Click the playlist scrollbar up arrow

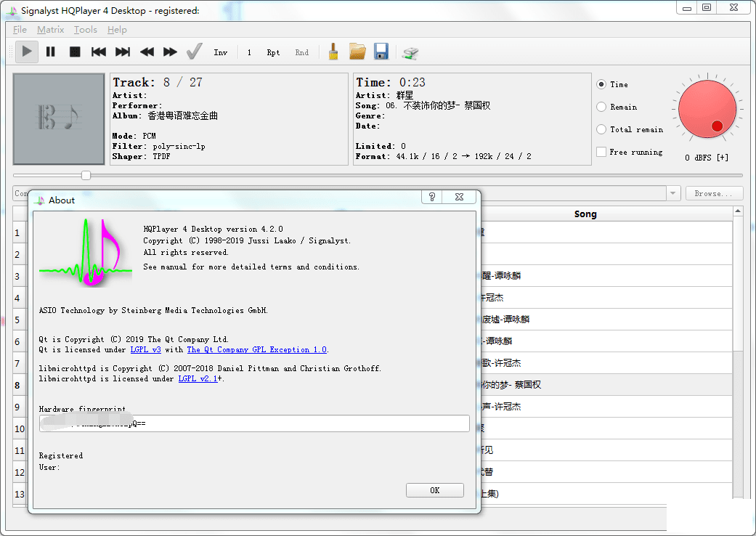click(x=738, y=211)
